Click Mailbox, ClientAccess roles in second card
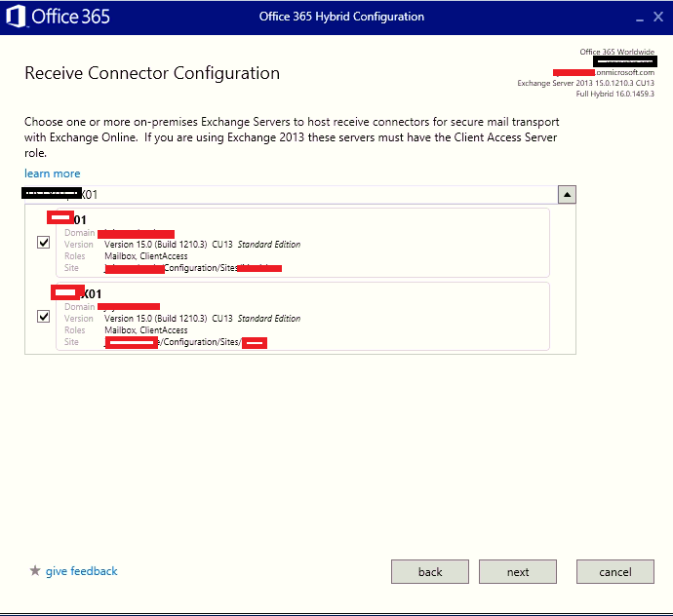The width and height of the screenshot is (673, 616). point(146,330)
